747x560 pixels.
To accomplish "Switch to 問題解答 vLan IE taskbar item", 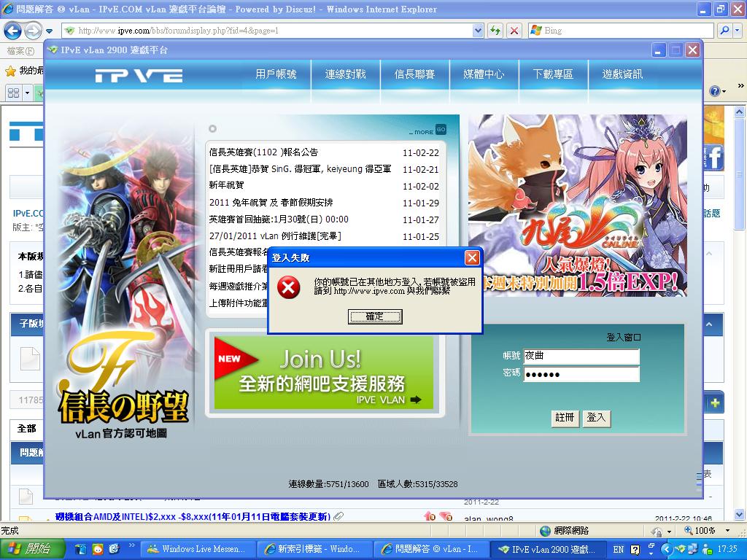I will [x=430, y=549].
